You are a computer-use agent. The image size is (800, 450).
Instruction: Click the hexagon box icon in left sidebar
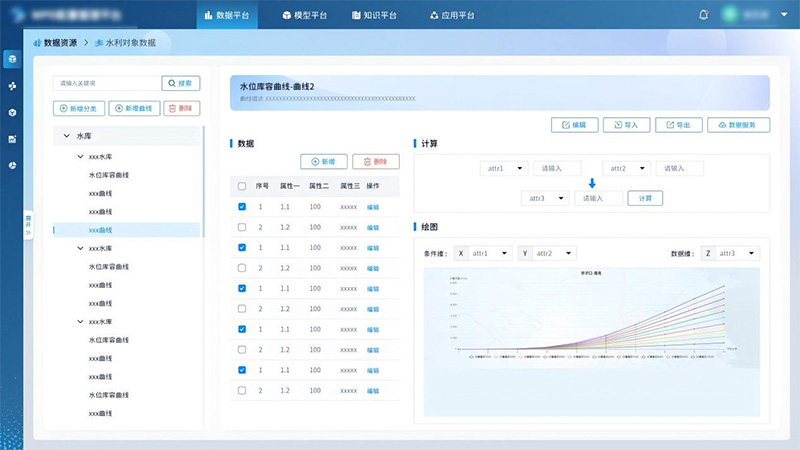[12, 111]
